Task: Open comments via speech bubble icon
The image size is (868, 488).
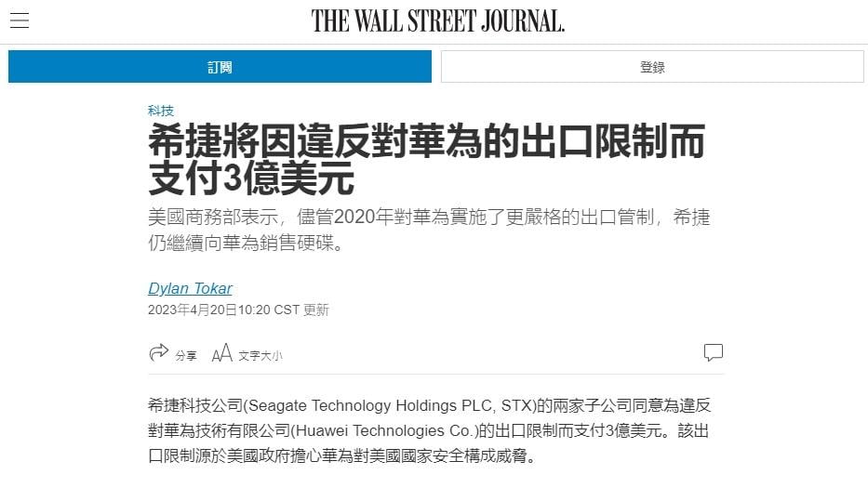Action: (713, 352)
